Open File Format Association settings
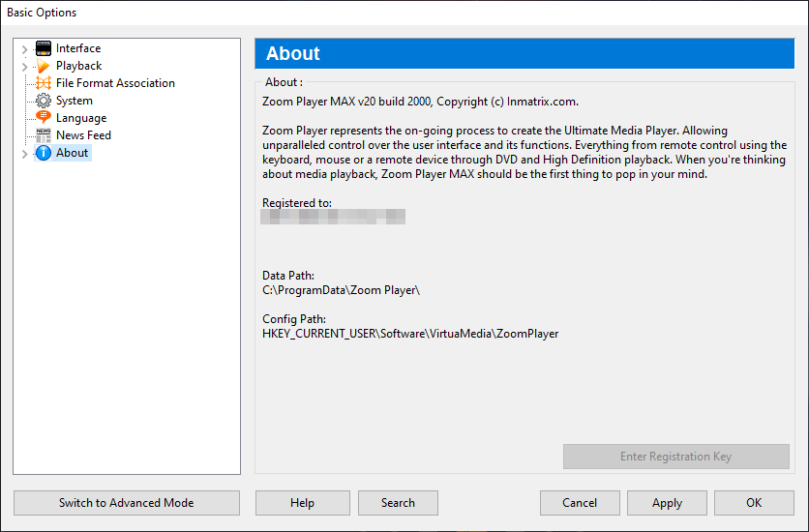Viewport: 809px width, 532px height. [x=115, y=83]
